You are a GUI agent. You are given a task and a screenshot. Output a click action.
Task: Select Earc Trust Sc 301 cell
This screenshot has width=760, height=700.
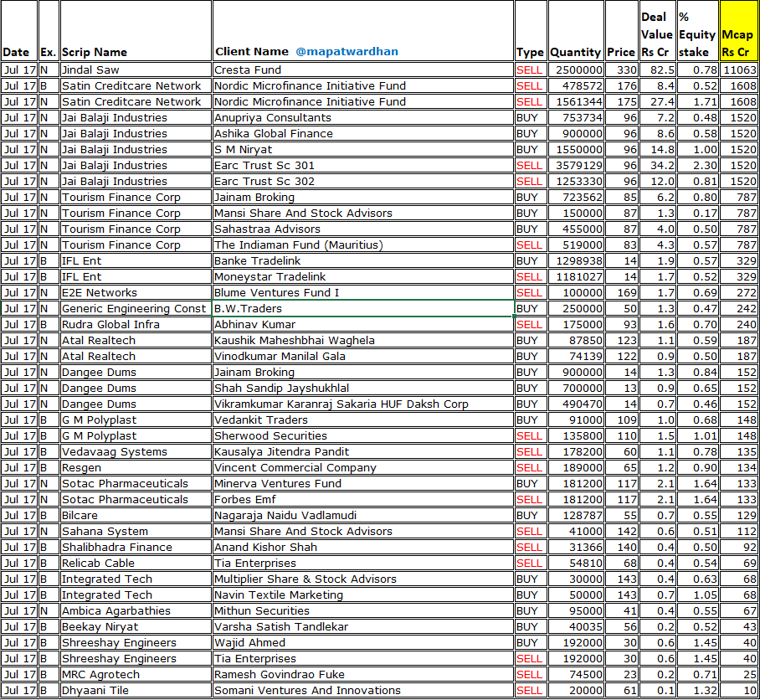[363, 165]
